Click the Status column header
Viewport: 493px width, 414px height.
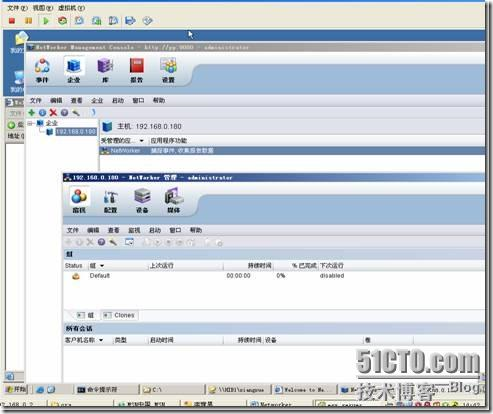(73, 266)
